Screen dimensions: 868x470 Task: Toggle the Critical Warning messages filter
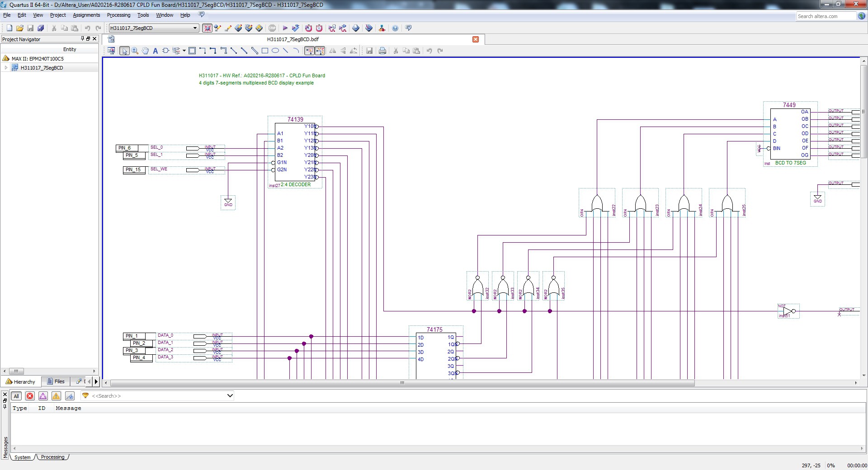coord(43,396)
